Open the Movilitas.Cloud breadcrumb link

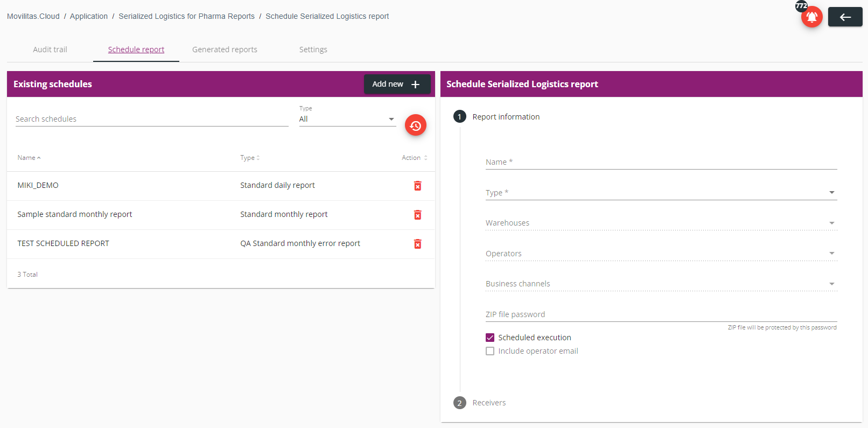(33, 16)
